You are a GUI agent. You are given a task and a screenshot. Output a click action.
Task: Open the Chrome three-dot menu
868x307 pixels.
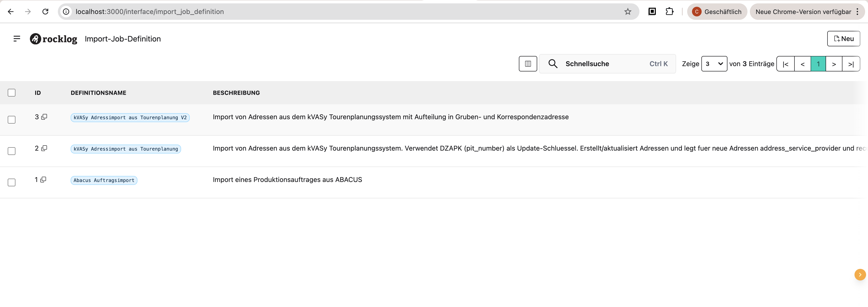click(857, 12)
